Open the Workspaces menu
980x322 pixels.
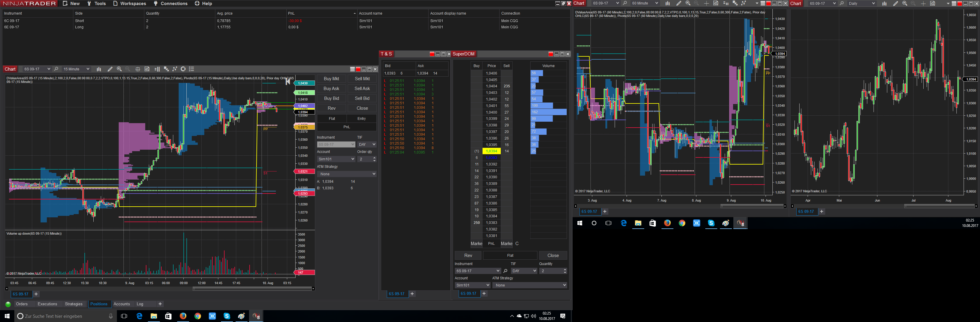(130, 3)
